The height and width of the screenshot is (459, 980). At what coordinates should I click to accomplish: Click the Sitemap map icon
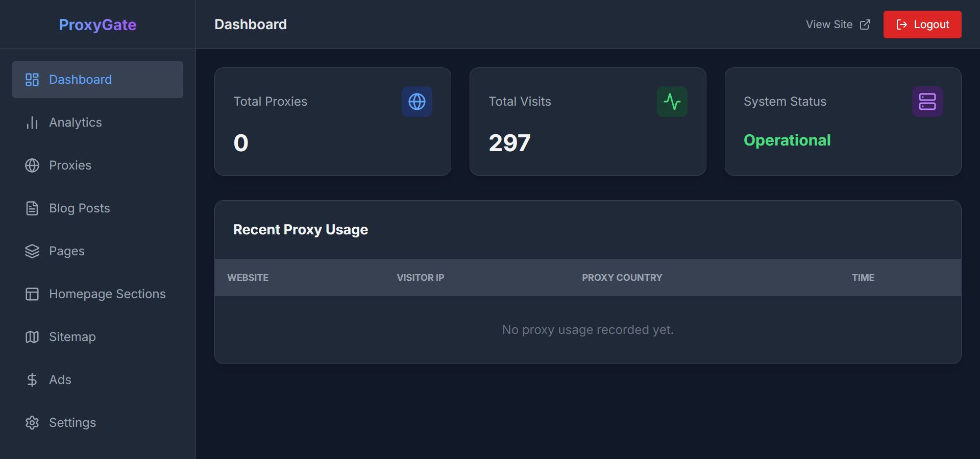coord(32,337)
